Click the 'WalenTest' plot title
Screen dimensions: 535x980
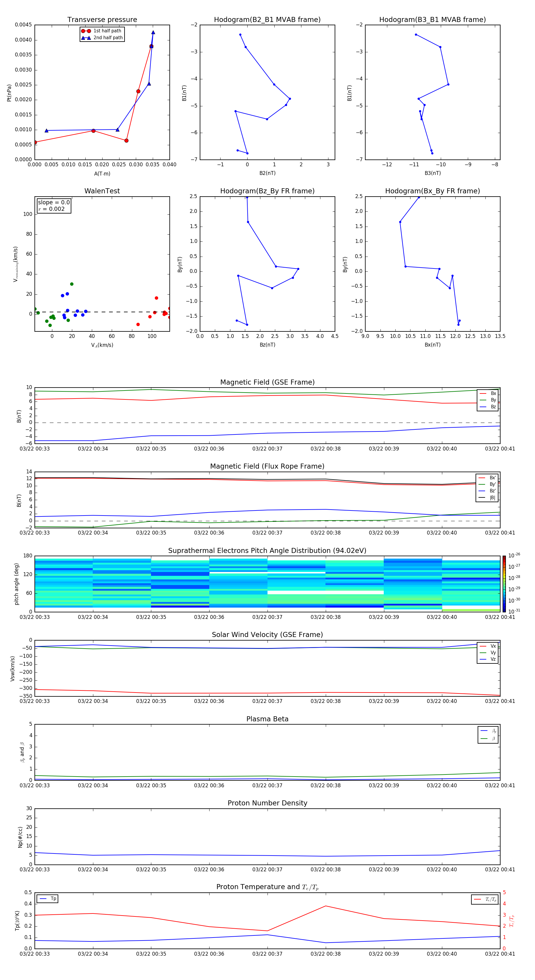tap(102, 191)
